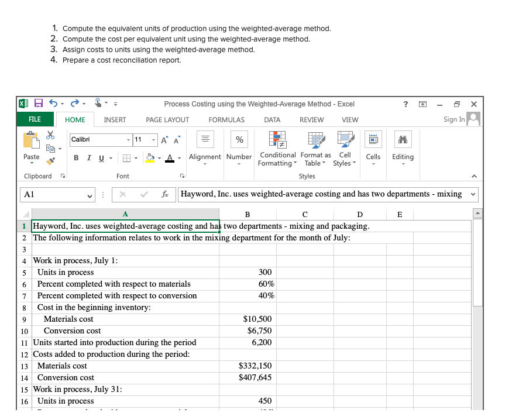Click the Select All corner triangle

pos(26,215)
